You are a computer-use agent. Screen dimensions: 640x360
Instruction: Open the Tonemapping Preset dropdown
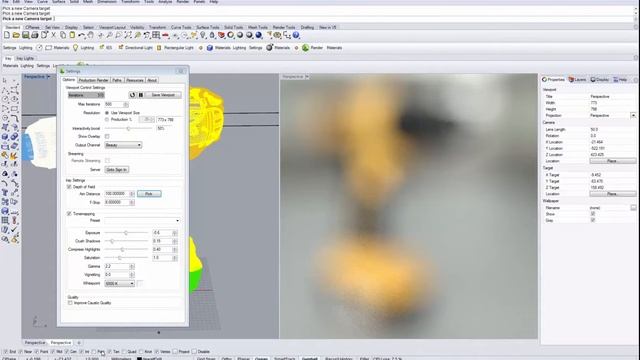142,221
